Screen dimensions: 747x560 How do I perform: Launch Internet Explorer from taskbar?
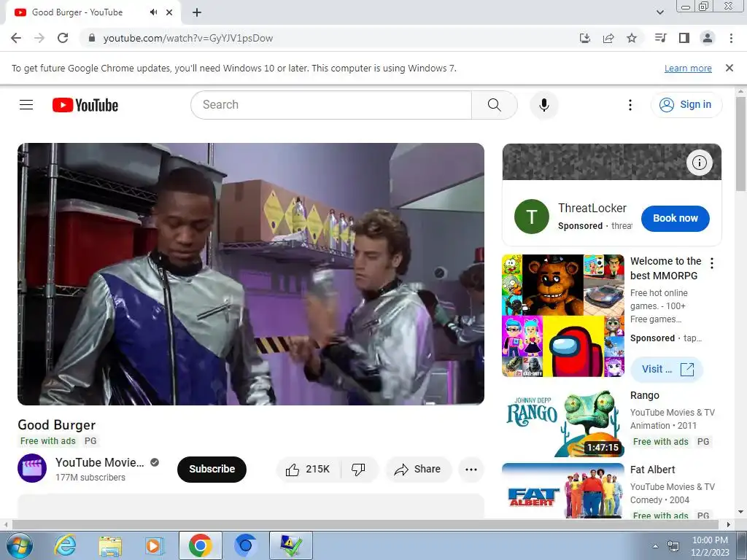[65, 545]
